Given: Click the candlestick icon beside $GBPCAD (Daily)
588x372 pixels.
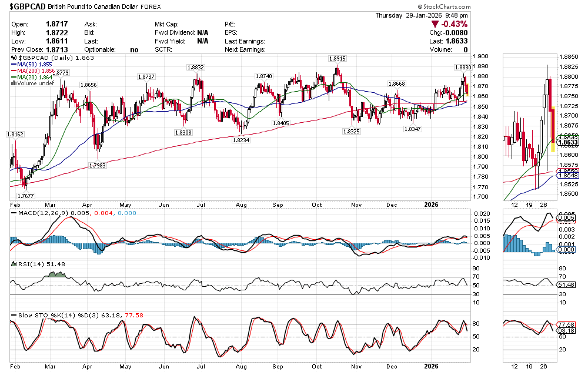Looking at the screenshot, I should point(14,59).
